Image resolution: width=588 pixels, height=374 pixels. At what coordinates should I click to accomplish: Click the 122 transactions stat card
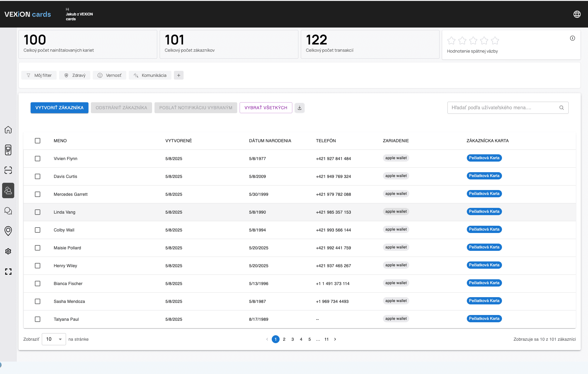click(370, 44)
